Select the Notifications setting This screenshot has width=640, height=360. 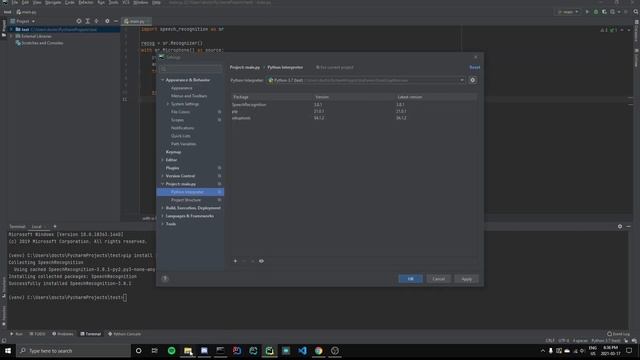(x=182, y=128)
